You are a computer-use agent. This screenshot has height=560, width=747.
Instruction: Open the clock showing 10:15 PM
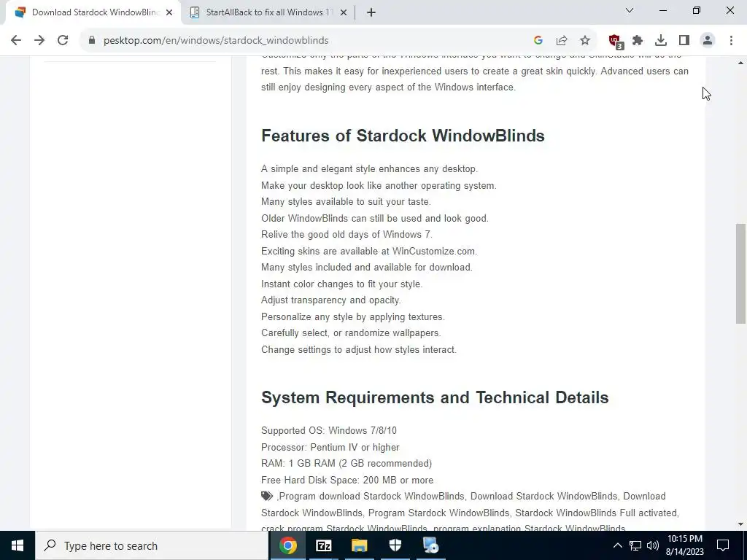tap(684, 545)
